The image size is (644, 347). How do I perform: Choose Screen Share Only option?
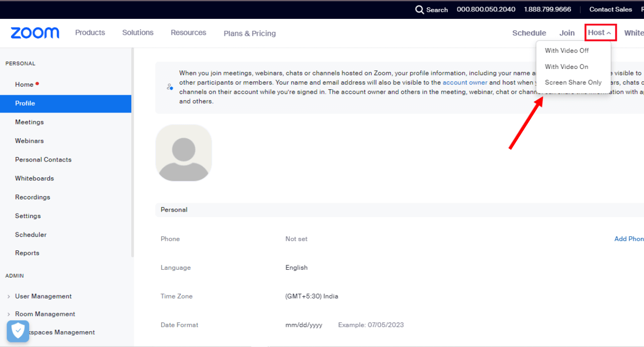[x=573, y=82]
